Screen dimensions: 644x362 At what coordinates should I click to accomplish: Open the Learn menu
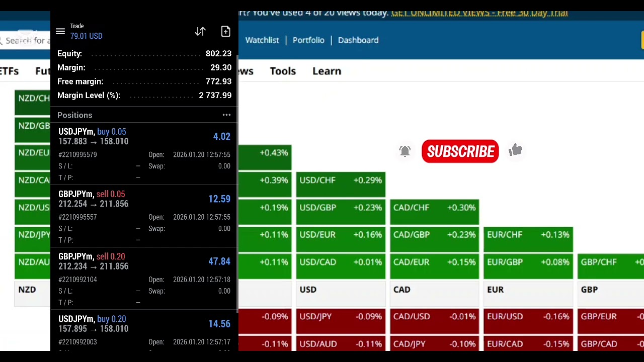tap(327, 71)
